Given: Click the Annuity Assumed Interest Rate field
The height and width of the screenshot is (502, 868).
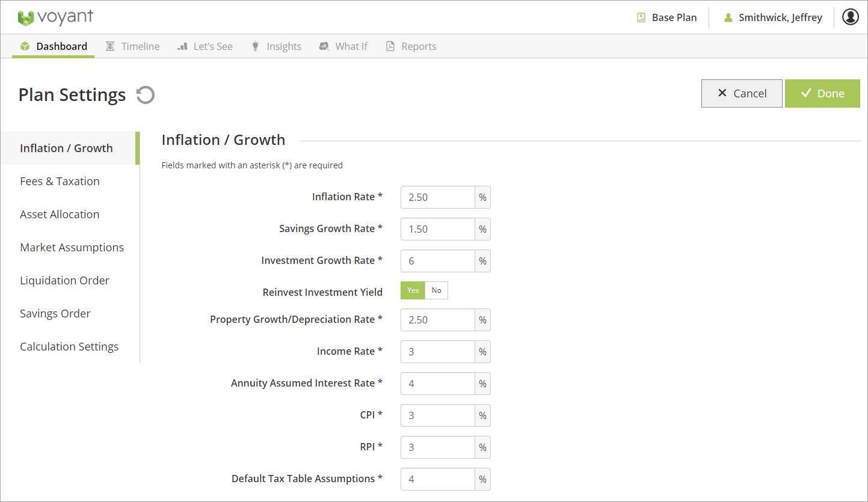Looking at the screenshot, I should (x=438, y=384).
